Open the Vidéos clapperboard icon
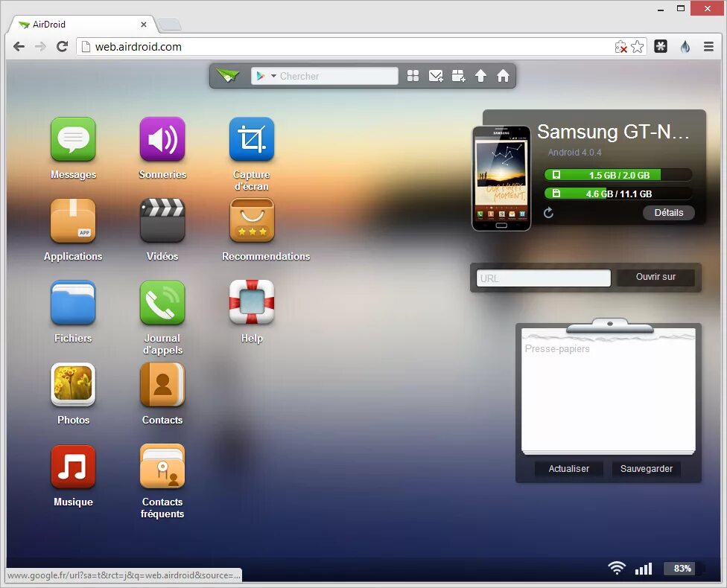The image size is (727, 588). coord(162,221)
